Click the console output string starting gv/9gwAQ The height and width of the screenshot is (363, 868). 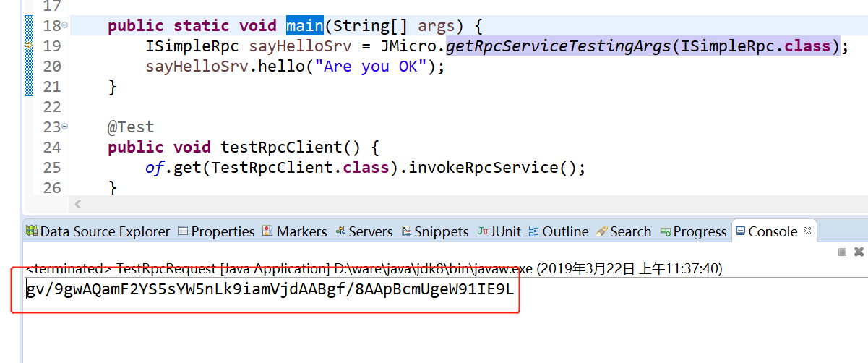click(270, 290)
